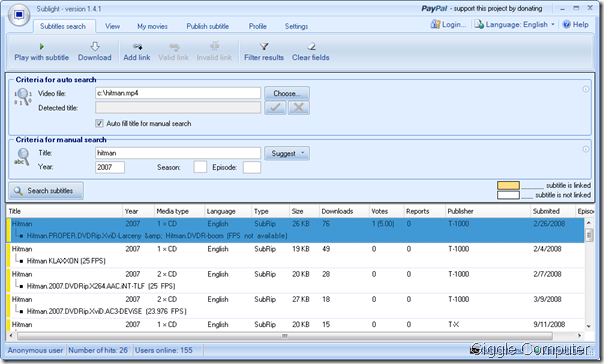604x364 pixels.
Task: Click the white subtitle not linked swatch
Action: click(508, 195)
